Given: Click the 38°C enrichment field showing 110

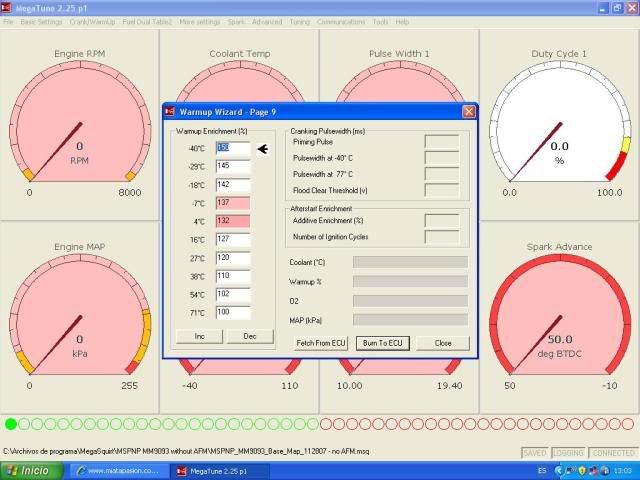Looking at the screenshot, I should 233,276.
